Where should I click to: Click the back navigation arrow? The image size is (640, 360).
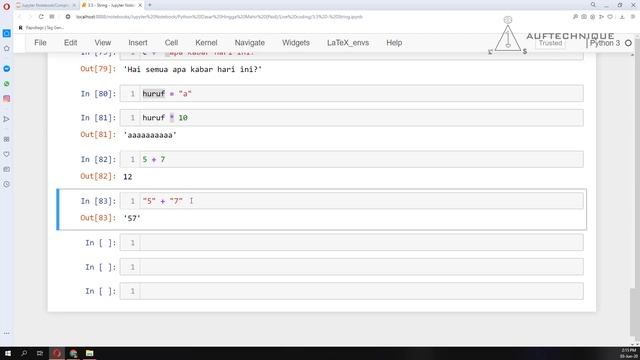coord(20,17)
